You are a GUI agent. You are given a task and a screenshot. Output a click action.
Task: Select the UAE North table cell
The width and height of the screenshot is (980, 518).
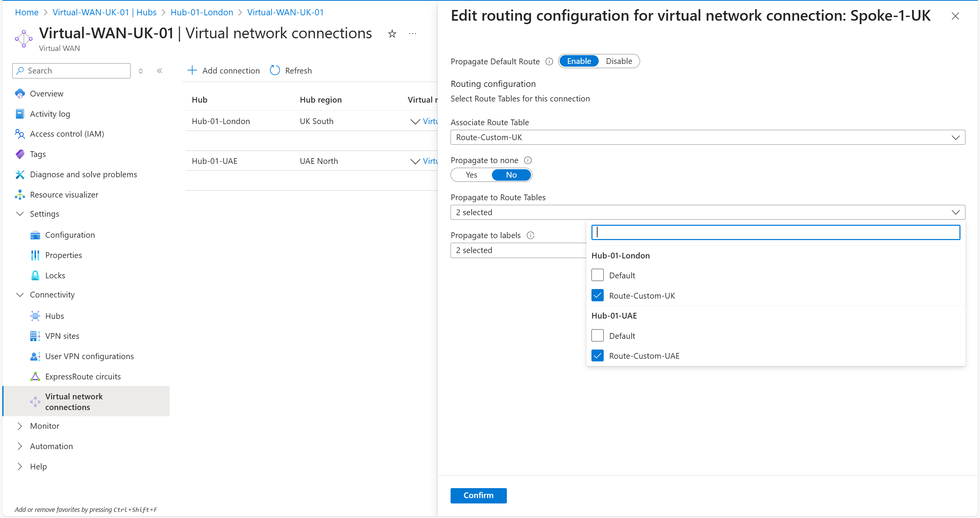click(319, 161)
